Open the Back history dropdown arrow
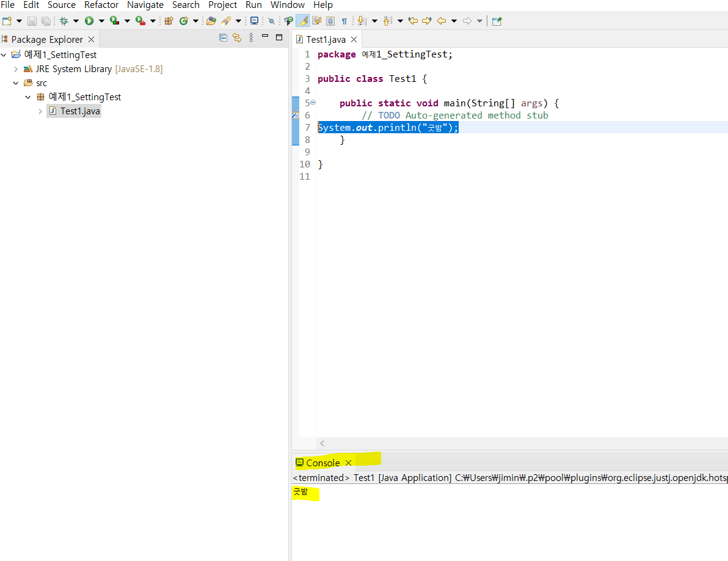The width and height of the screenshot is (728, 561). coord(454,21)
